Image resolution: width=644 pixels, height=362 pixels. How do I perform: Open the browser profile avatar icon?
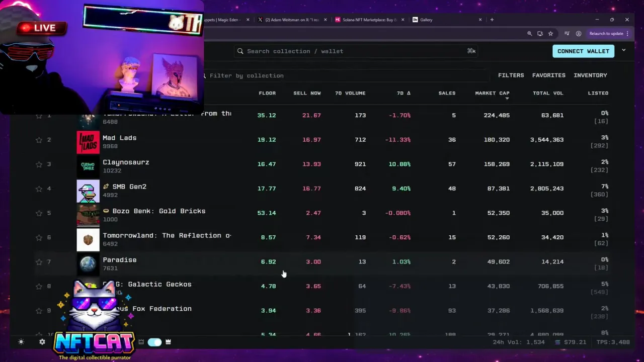click(x=579, y=34)
